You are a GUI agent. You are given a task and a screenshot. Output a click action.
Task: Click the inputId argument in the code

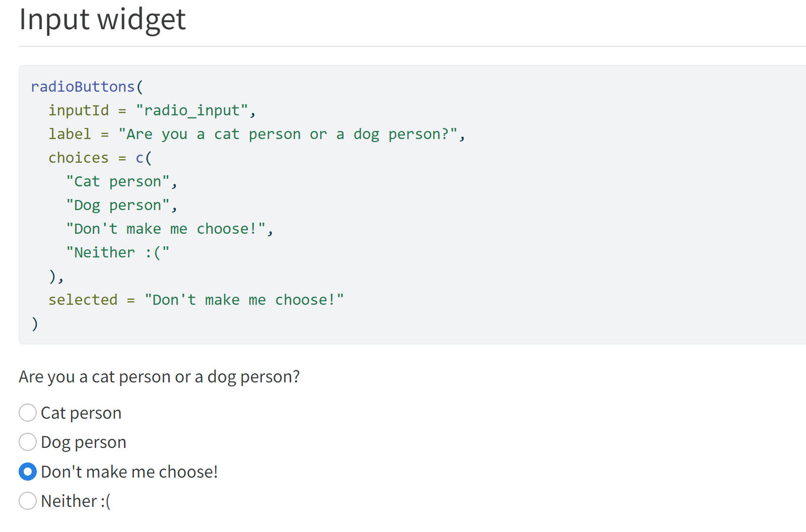point(78,110)
